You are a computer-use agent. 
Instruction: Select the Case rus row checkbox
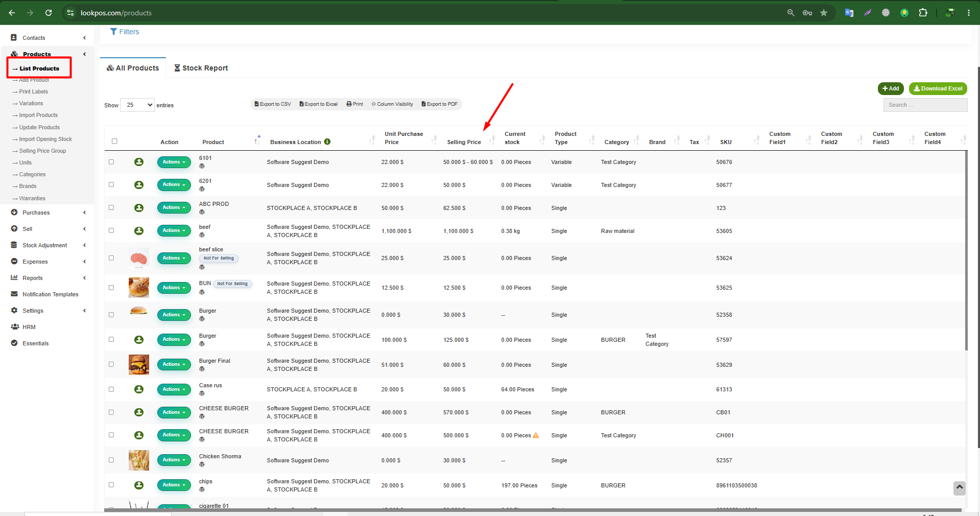click(x=111, y=389)
